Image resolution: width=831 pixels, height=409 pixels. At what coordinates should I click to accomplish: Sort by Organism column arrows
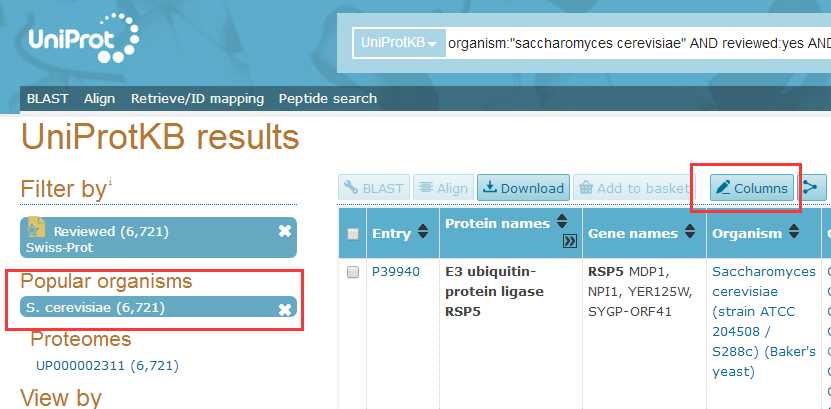(793, 232)
